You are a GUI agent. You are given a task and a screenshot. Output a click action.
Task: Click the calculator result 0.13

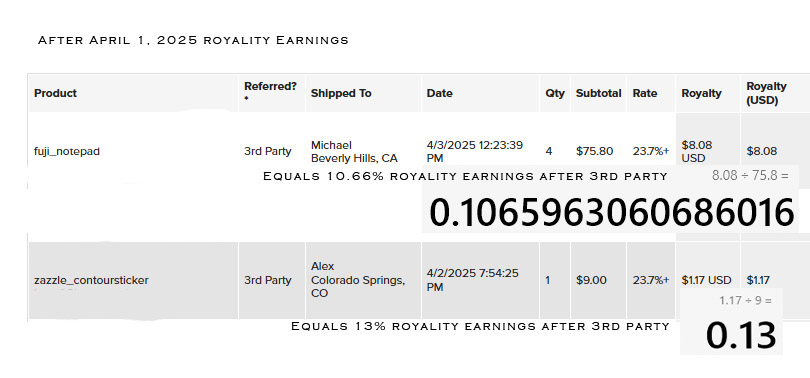coord(741,335)
